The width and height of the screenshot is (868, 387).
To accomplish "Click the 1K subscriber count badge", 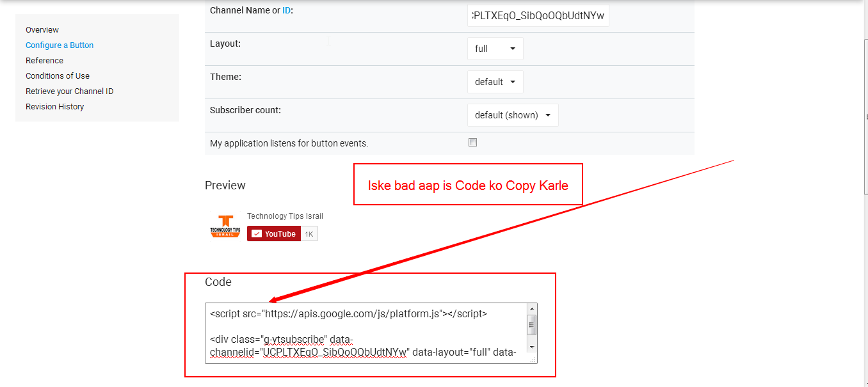I will [x=309, y=233].
